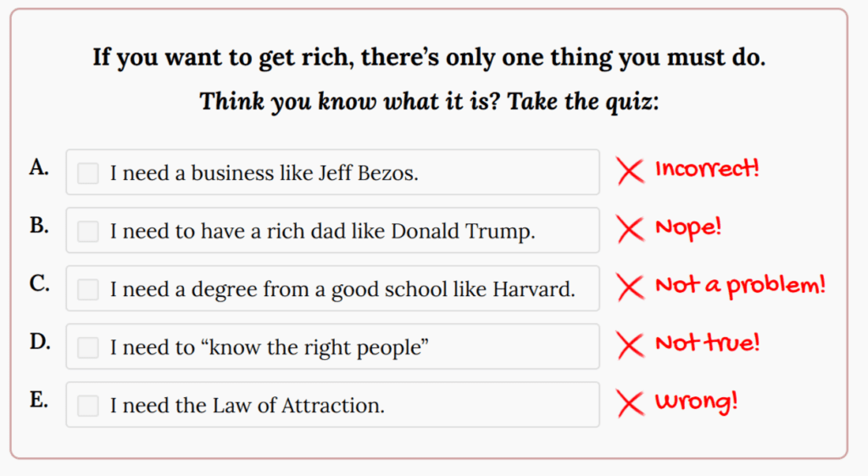The image size is (868, 476).
Task: Click the letter A option label
Action: click(38, 168)
